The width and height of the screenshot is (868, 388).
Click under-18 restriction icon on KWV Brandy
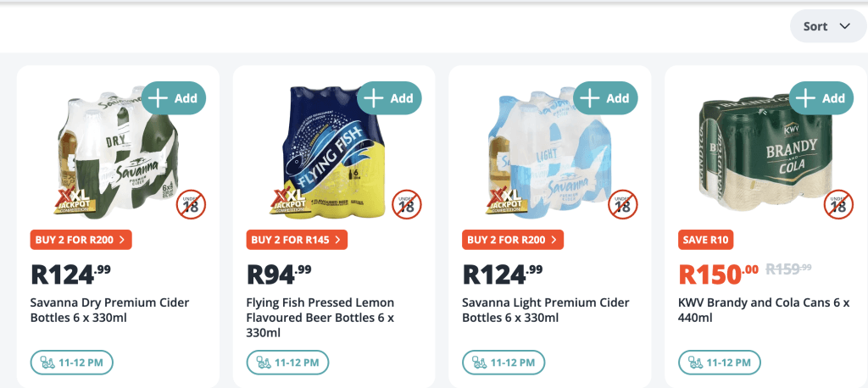(x=838, y=204)
